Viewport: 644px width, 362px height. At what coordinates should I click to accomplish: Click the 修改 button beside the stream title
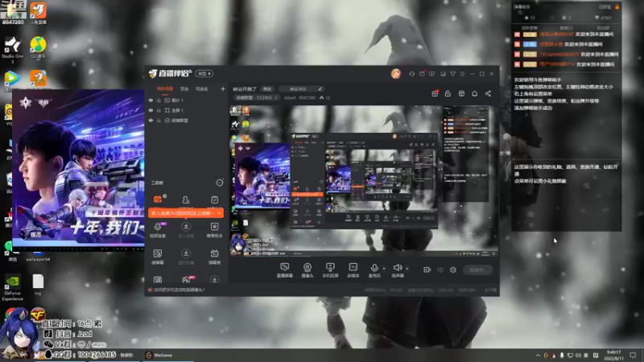pos(267,88)
